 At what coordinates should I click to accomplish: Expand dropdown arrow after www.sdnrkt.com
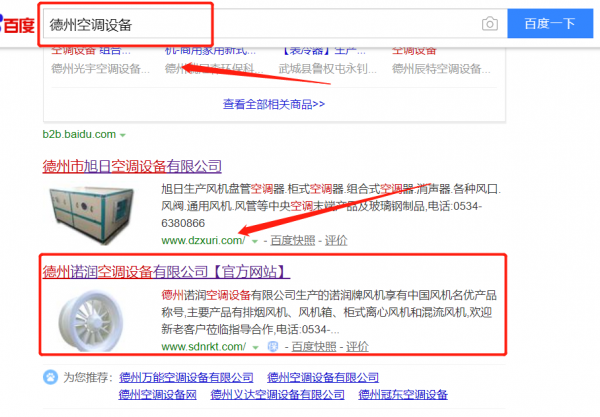(256, 347)
